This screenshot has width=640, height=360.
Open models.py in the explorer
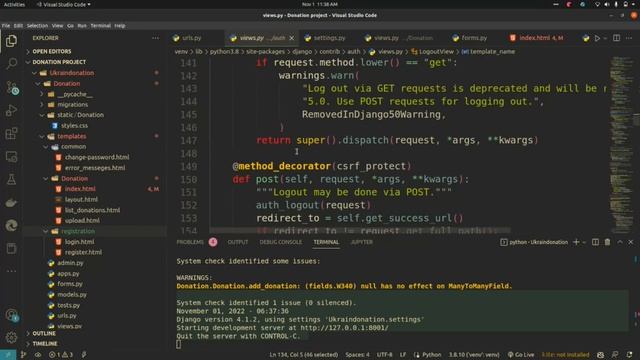[x=72, y=295]
